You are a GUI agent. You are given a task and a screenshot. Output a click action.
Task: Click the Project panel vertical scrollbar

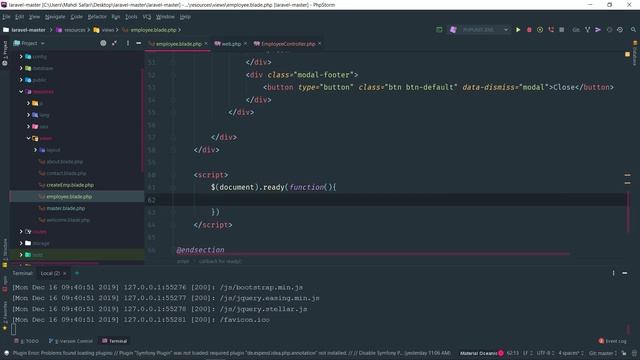pos(142,120)
